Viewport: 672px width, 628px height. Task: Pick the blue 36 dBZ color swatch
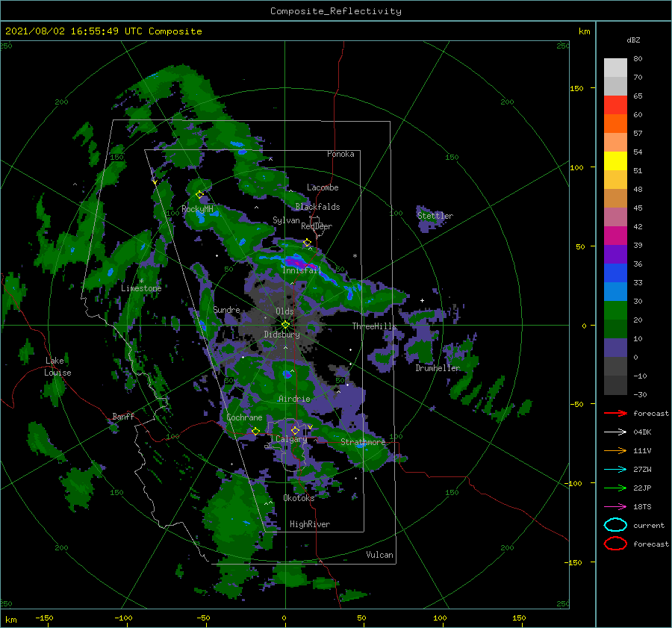[615, 273]
